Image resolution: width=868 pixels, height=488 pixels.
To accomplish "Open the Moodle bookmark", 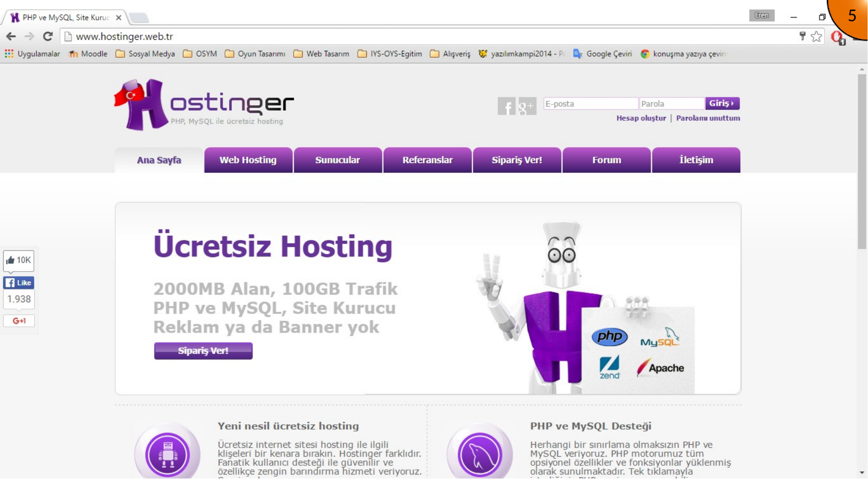I will click(88, 54).
